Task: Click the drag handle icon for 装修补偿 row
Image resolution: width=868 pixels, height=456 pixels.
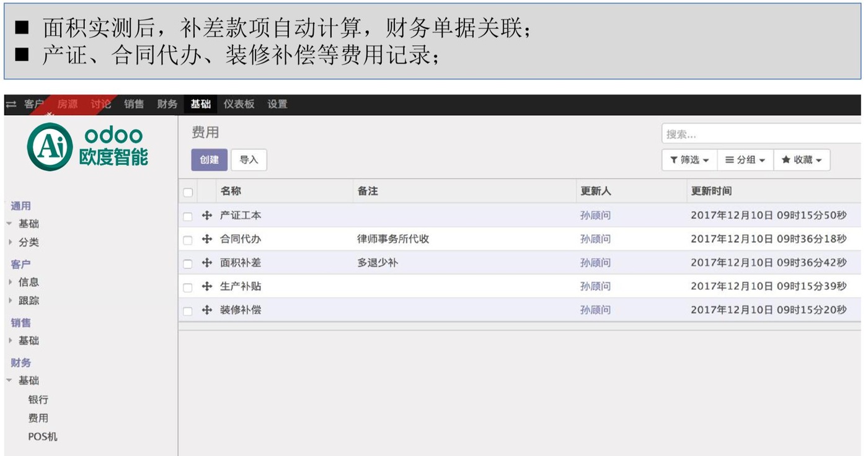Action: click(x=207, y=310)
